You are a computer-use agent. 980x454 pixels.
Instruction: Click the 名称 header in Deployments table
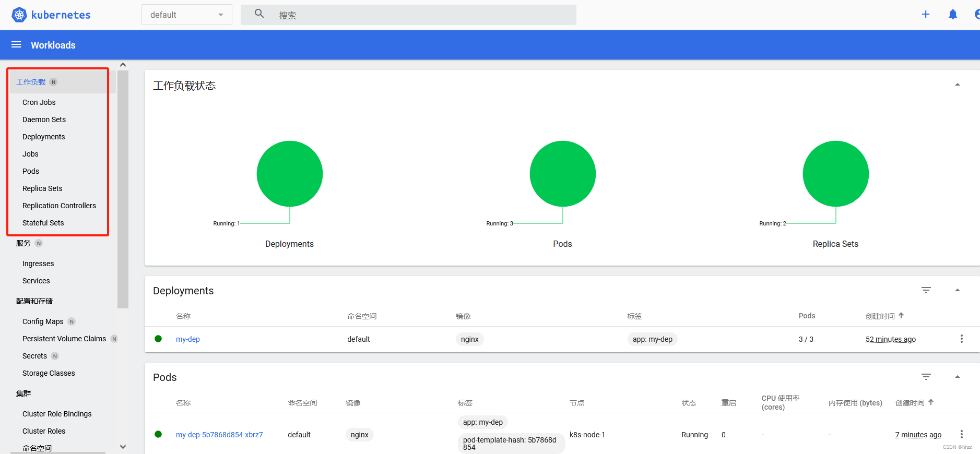tap(183, 316)
